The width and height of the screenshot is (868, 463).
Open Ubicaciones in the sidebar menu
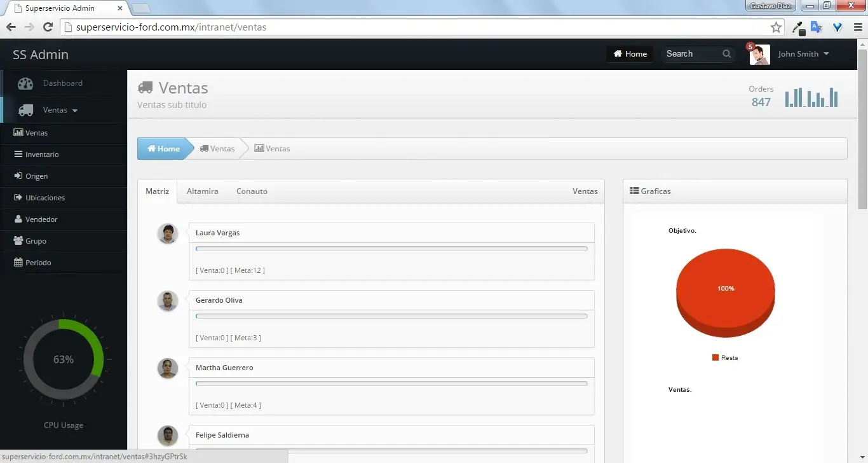coord(64,198)
